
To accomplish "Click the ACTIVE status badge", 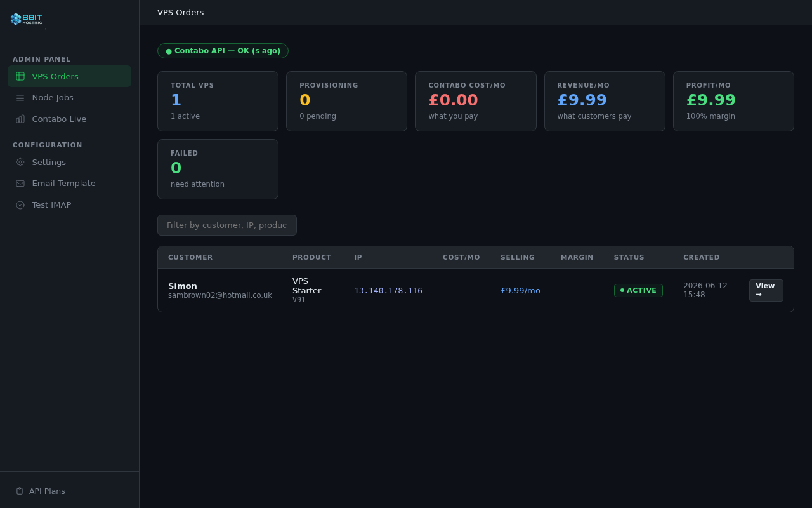I will (638, 290).
